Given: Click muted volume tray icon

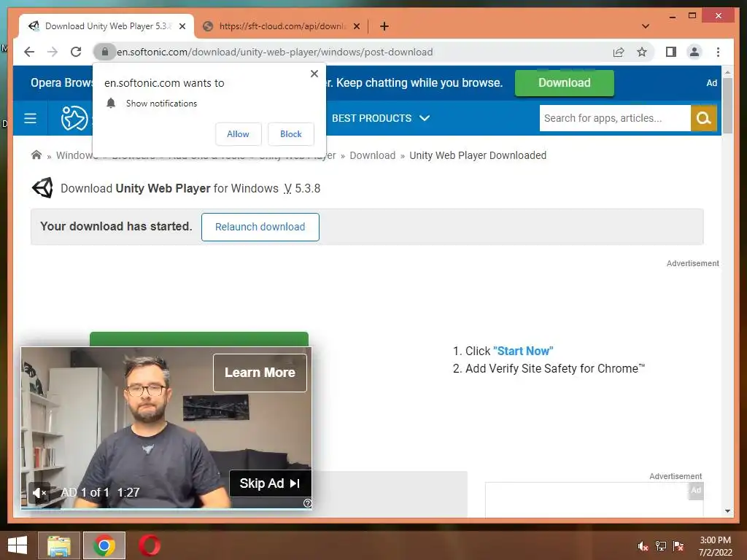Looking at the screenshot, I should click(643, 546).
